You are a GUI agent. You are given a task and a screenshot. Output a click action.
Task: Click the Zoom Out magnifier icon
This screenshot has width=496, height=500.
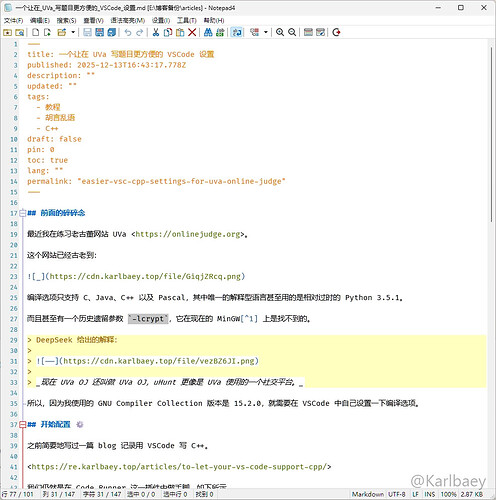(x=292, y=32)
